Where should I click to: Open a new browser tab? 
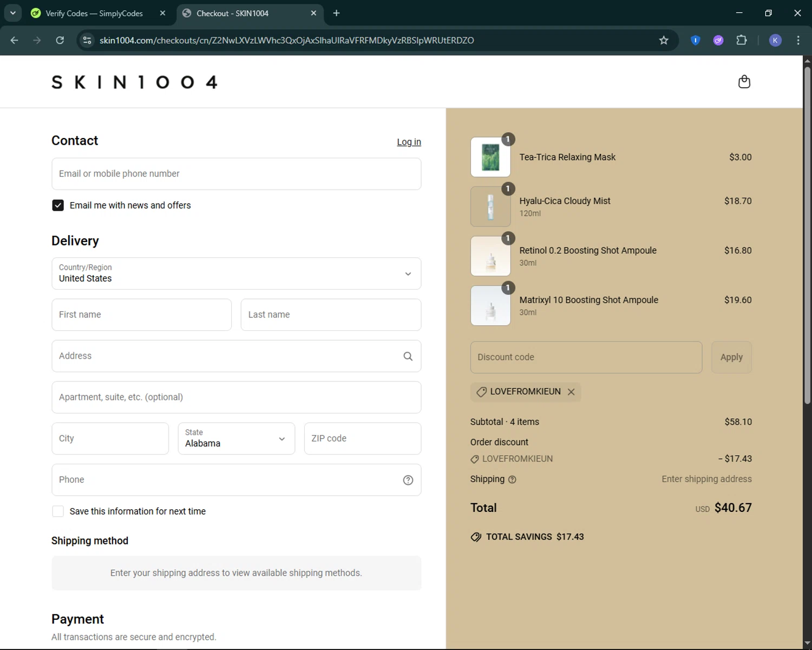[x=336, y=13]
